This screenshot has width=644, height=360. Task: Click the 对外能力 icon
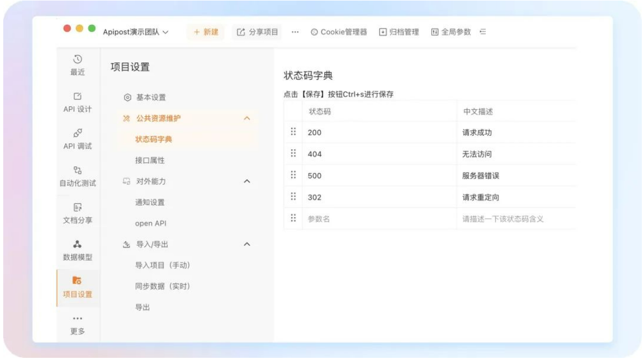coord(127,181)
